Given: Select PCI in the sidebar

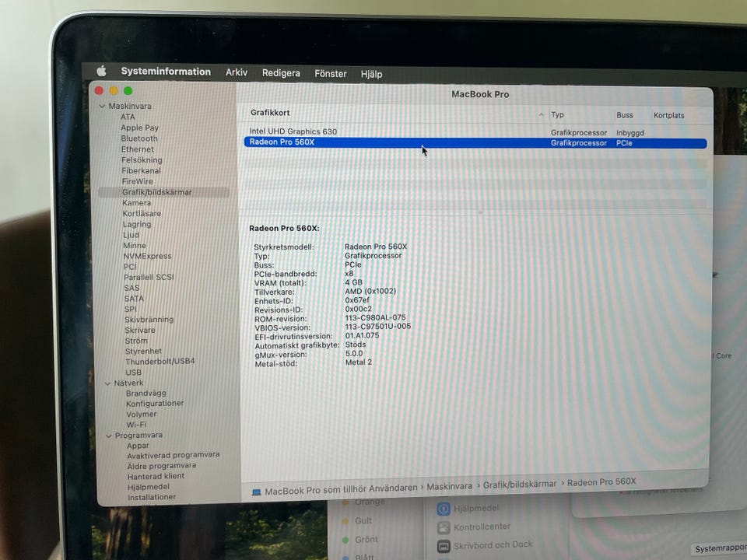Looking at the screenshot, I should [130, 267].
